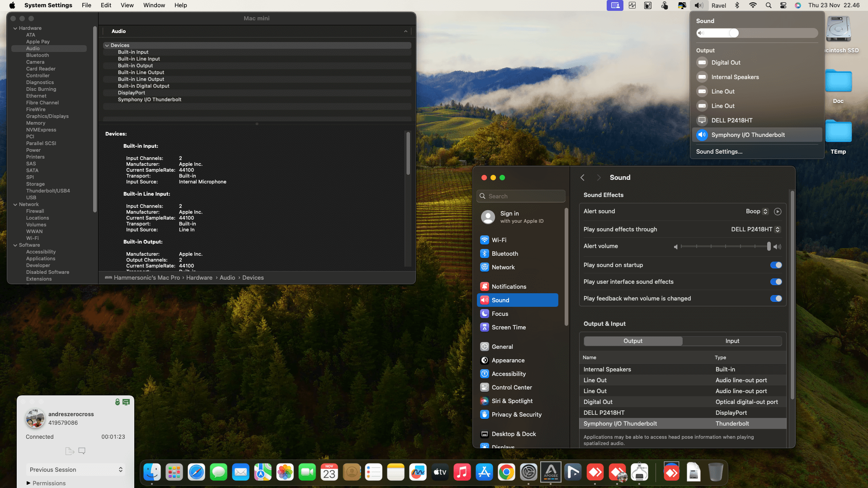Select Digital Out in Sound menu
This screenshot has height=488, width=868.
coord(757,62)
